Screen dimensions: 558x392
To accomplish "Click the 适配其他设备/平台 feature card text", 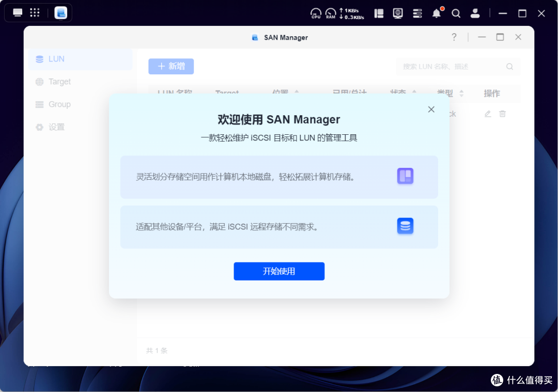I will coord(227,227).
